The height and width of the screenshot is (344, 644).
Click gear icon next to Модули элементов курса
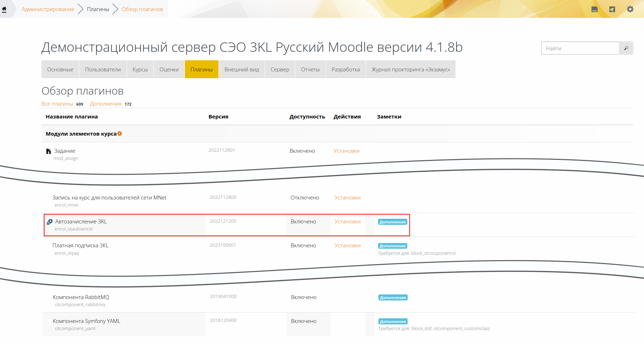click(120, 133)
